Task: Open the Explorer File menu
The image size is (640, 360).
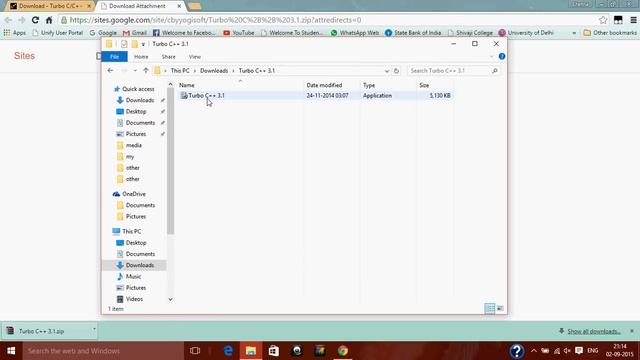Action: (x=114, y=57)
